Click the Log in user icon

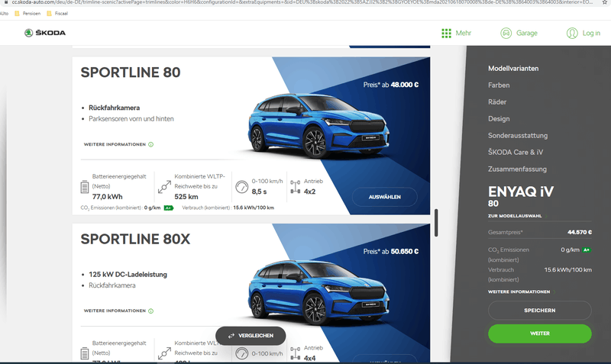(572, 33)
